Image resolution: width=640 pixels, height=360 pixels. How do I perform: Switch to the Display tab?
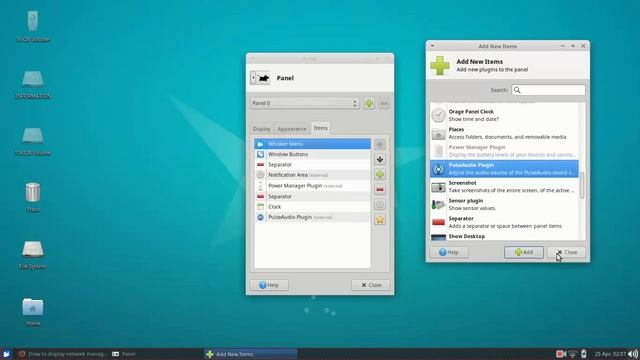262,129
